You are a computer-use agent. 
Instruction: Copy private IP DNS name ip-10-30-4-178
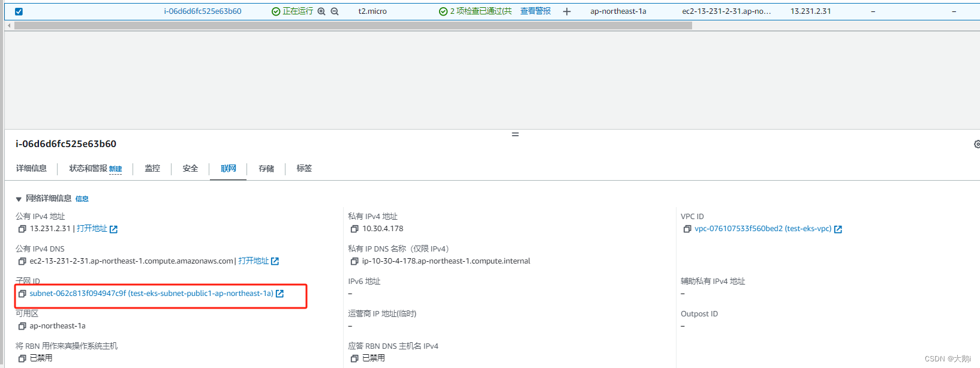[x=354, y=261]
